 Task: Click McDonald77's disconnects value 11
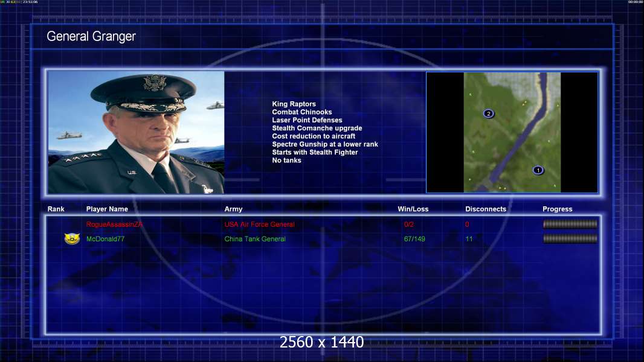click(469, 239)
